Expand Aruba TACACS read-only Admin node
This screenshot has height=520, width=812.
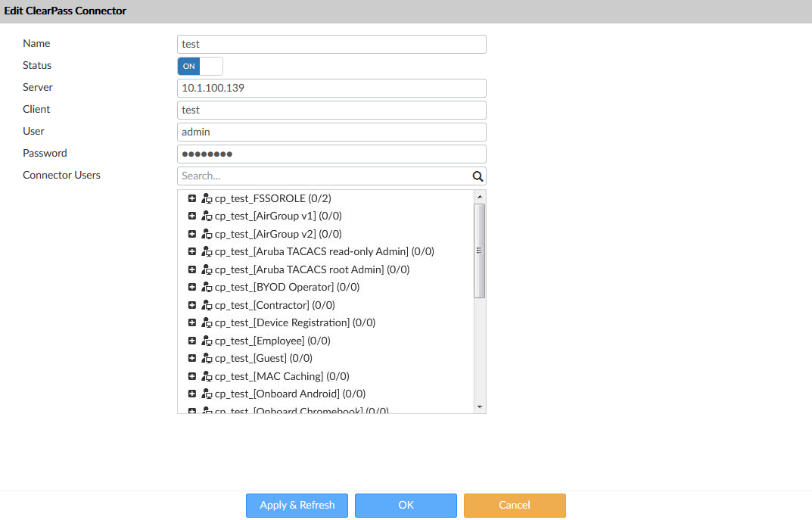(192, 252)
